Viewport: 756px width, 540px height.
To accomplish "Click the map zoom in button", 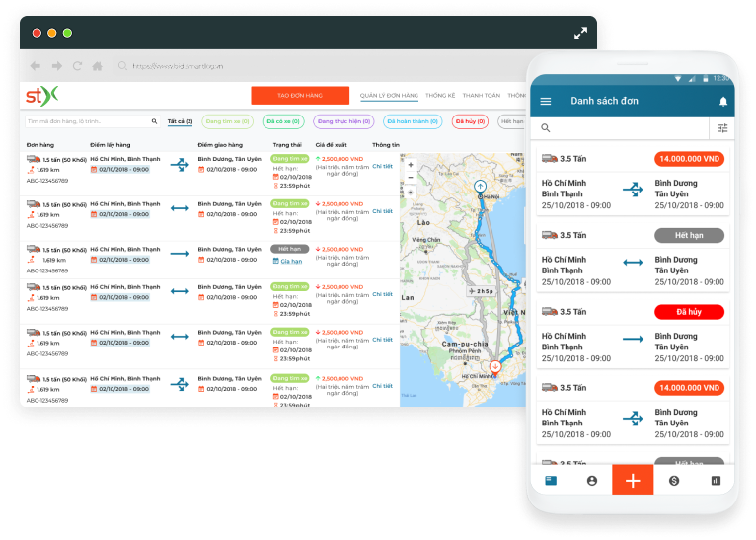I will pyautogui.click(x=411, y=164).
